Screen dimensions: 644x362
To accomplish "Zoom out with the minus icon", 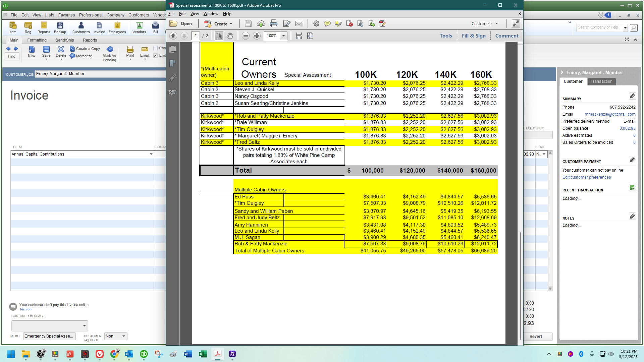I will click(246, 36).
